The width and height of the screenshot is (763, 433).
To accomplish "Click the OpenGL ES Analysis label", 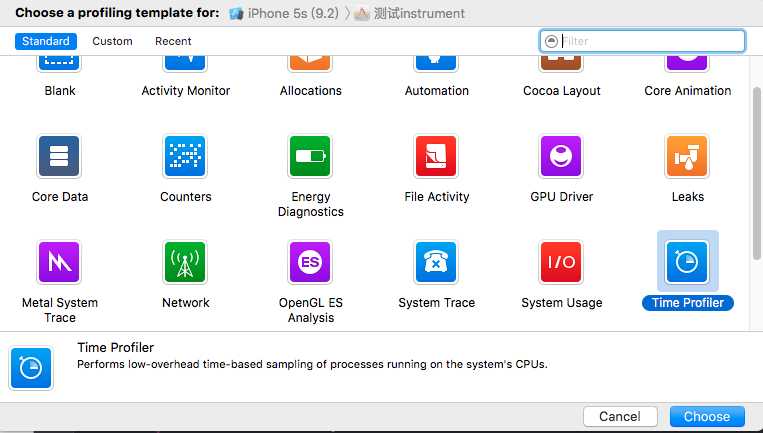I will click(310, 310).
